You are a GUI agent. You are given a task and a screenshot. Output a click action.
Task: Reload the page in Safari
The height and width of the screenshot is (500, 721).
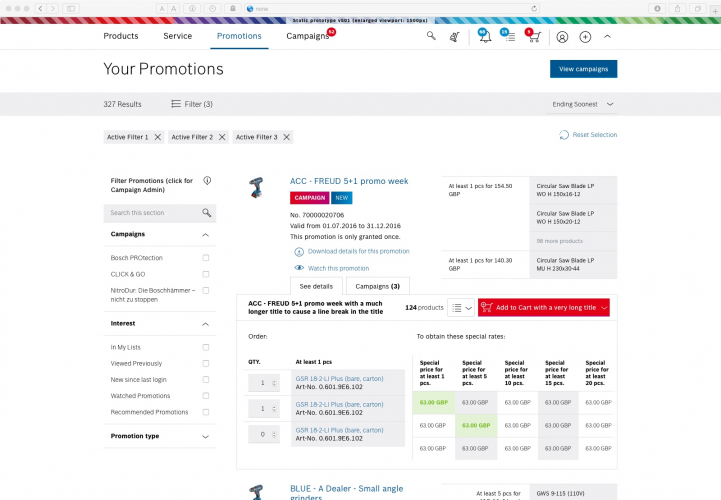[x=534, y=8]
